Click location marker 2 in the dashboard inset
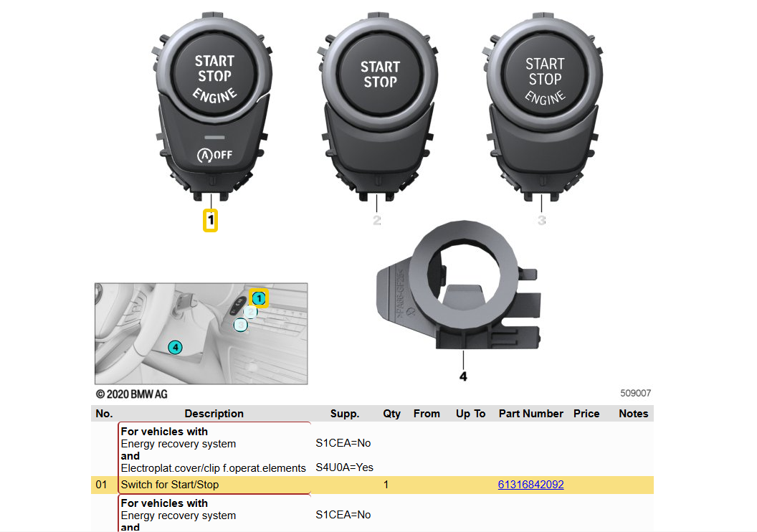757x532 pixels. pos(249,312)
